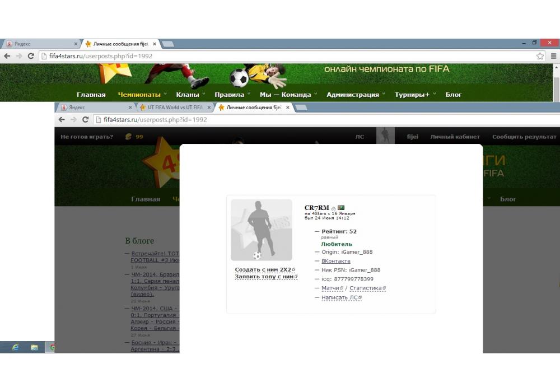Click Сообщить результат
The width and height of the screenshot is (560, 392).
click(524, 137)
